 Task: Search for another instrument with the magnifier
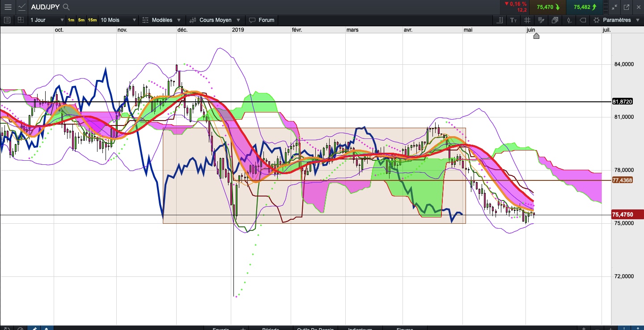pyautogui.click(x=66, y=7)
